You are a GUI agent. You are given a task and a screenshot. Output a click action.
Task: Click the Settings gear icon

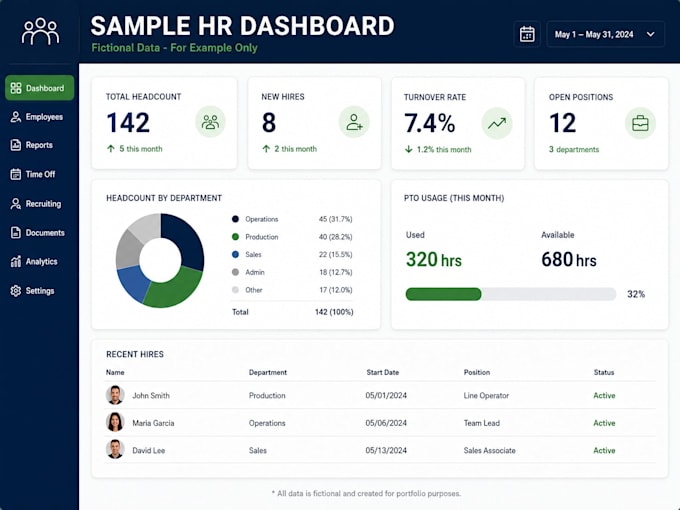tap(16, 291)
